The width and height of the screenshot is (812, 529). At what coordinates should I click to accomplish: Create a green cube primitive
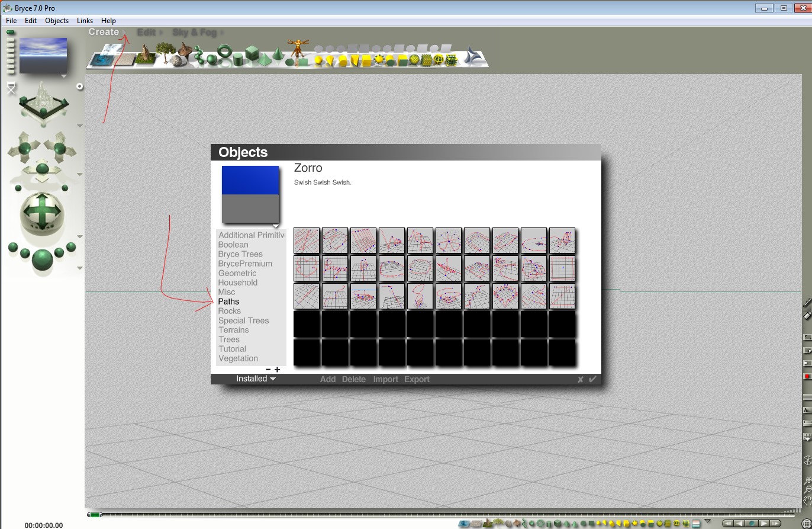(252, 53)
